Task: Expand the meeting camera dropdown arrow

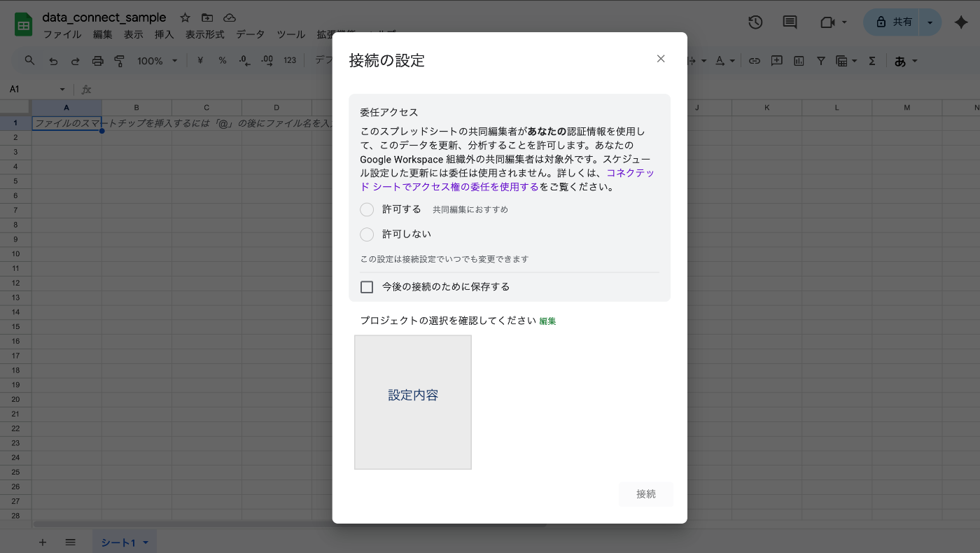Action: pyautogui.click(x=844, y=22)
